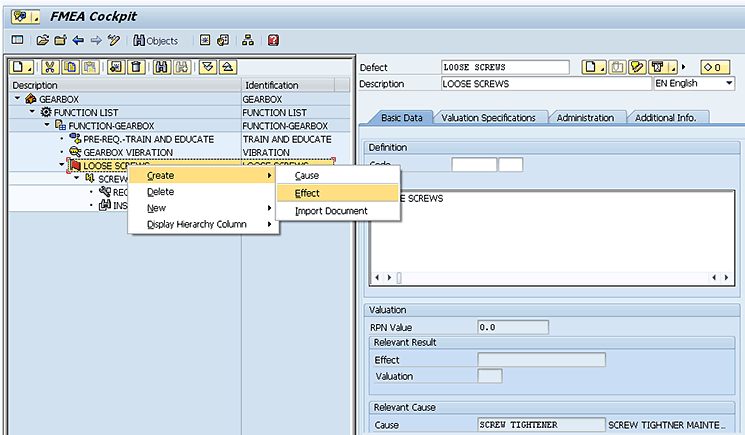The width and height of the screenshot is (745, 435).
Task: Click the Objects binoculars toolbar button
Action: tap(158, 41)
